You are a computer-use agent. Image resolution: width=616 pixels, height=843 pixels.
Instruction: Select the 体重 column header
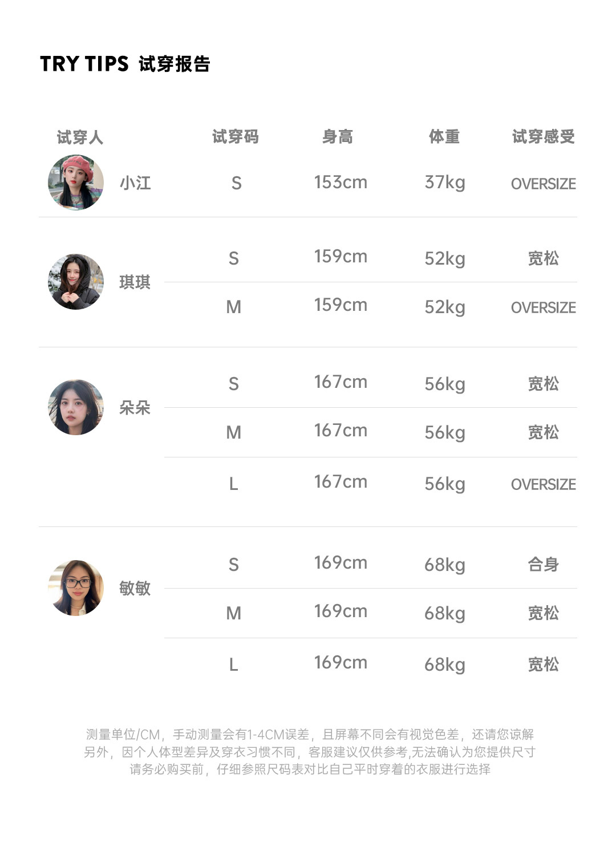[x=444, y=137]
